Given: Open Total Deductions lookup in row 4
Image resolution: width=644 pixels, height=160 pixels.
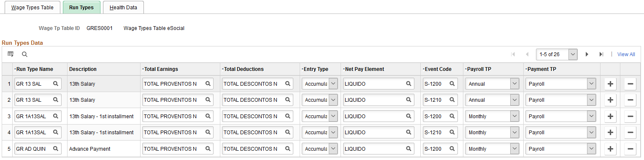Looking at the screenshot, I should (287, 133).
